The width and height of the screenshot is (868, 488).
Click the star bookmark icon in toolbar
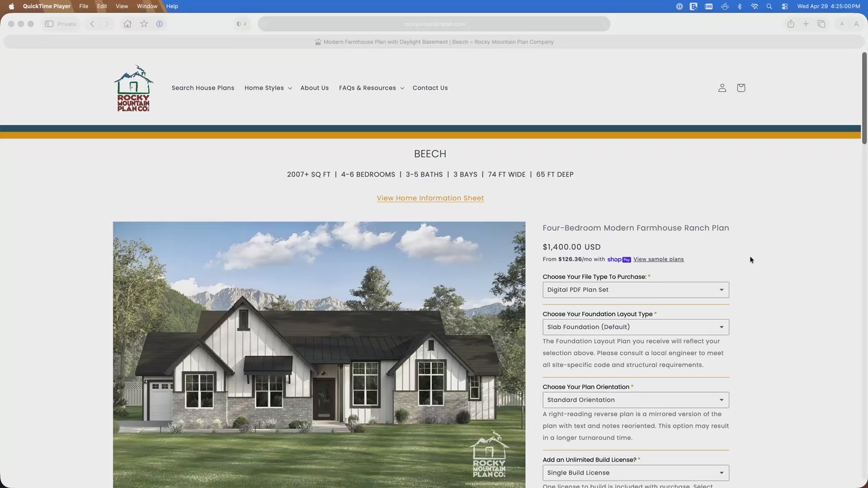(144, 24)
